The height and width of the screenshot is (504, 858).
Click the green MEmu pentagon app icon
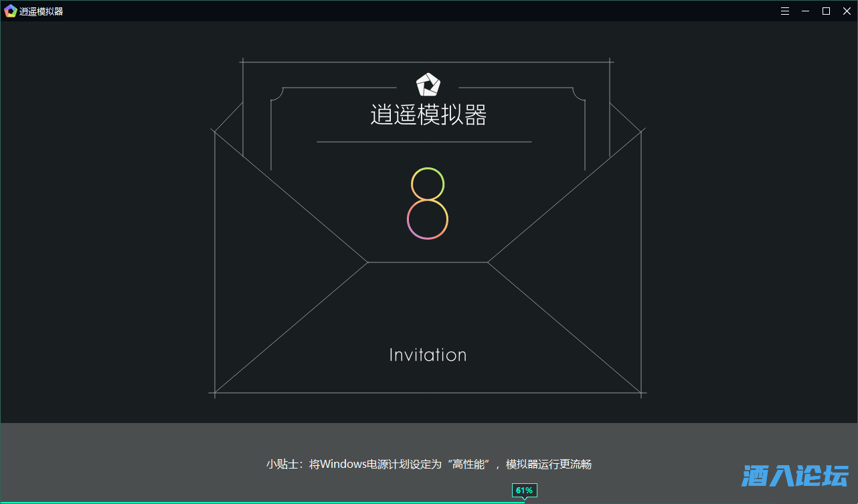(x=10, y=11)
